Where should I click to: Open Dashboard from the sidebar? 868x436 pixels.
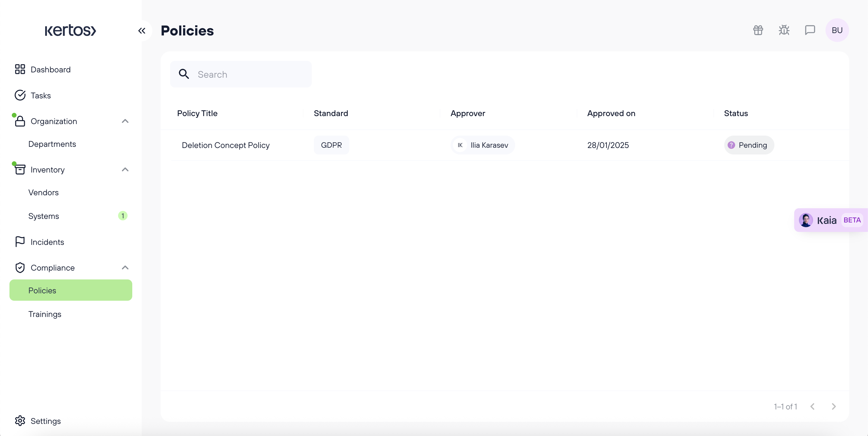50,69
